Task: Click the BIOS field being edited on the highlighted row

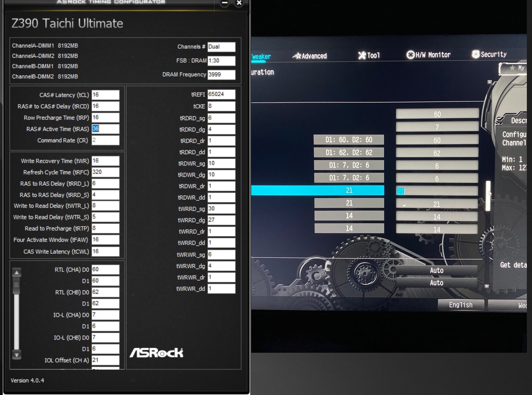Action: pos(437,191)
